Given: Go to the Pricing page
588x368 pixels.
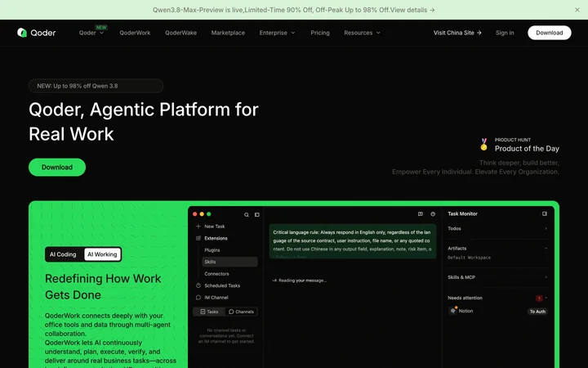Looking at the screenshot, I should point(320,33).
